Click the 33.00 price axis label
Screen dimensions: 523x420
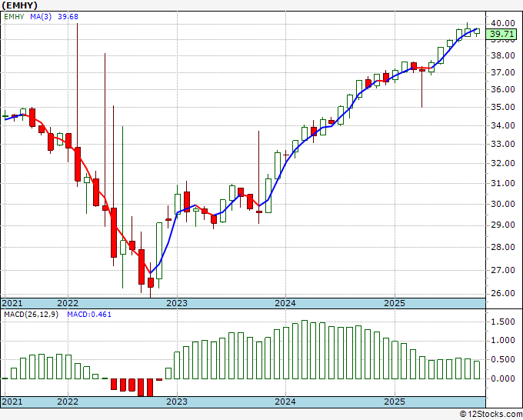pyautogui.click(x=503, y=145)
